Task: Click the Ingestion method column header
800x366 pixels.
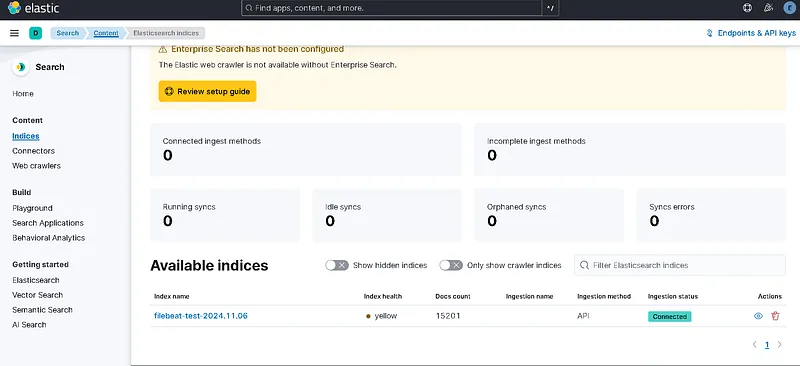Action: [604, 297]
